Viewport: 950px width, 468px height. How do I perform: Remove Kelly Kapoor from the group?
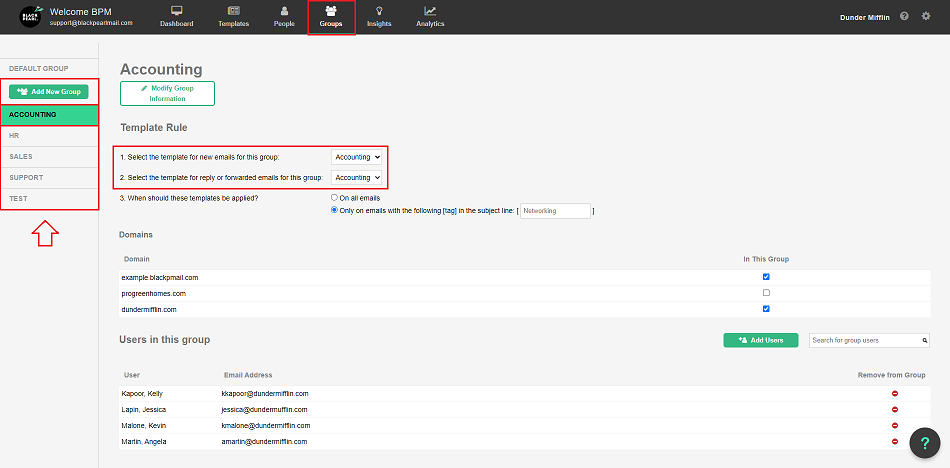click(894, 394)
